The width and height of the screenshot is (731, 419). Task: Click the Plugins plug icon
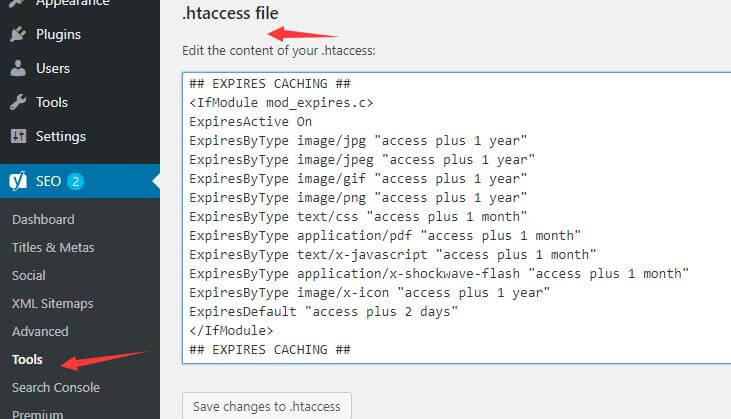point(18,35)
